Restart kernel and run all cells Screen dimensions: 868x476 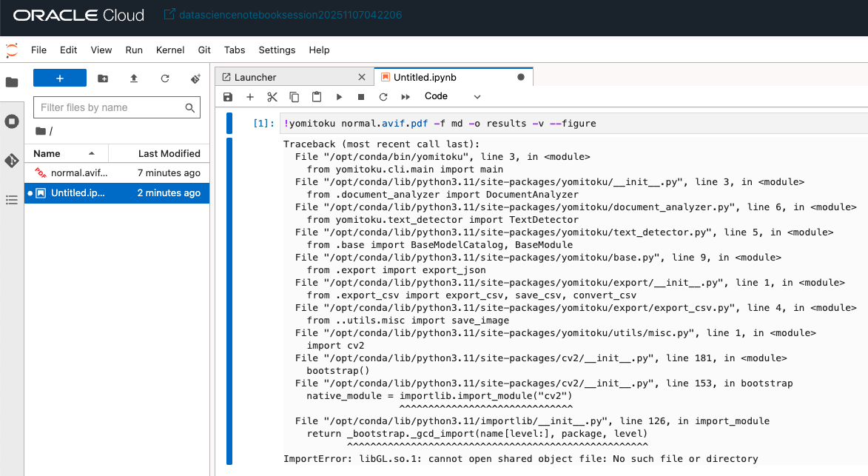406,97
